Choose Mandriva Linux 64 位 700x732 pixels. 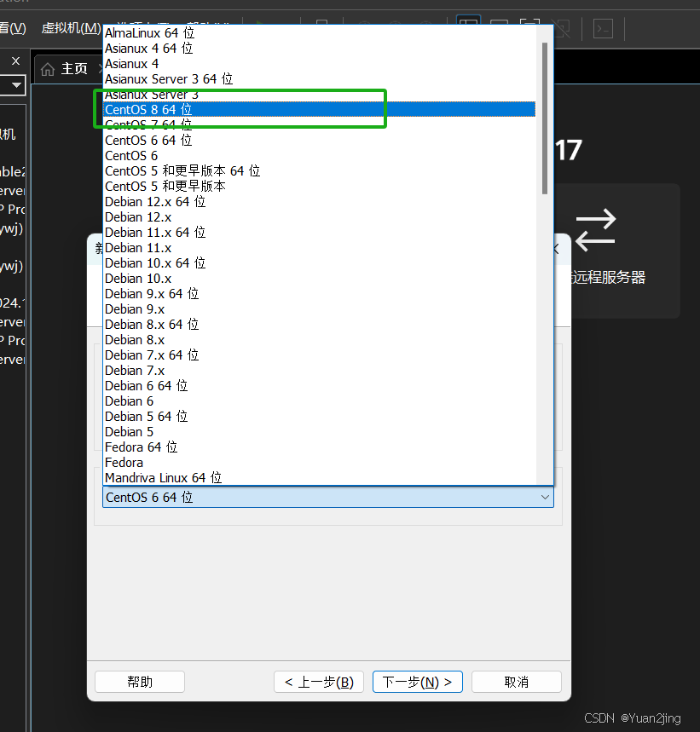pyautogui.click(x=320, y=478)
